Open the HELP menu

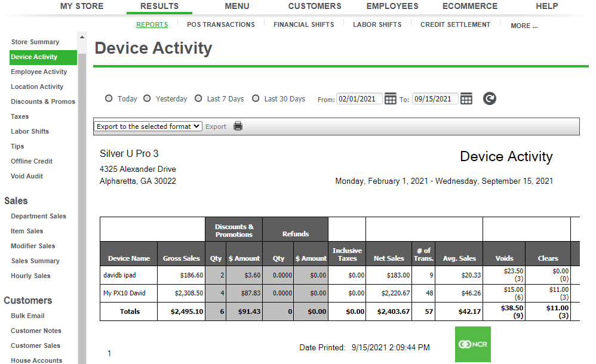547,6
